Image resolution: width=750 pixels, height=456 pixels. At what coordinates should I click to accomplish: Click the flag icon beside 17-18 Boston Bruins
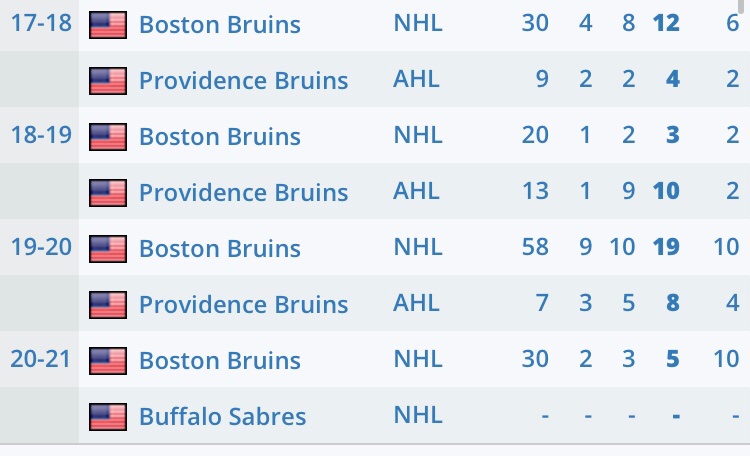[x=108, y=24]
